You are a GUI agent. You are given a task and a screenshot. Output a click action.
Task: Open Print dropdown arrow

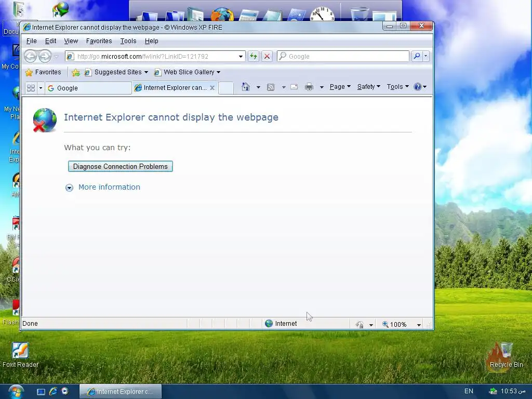(x=322, y=87)
